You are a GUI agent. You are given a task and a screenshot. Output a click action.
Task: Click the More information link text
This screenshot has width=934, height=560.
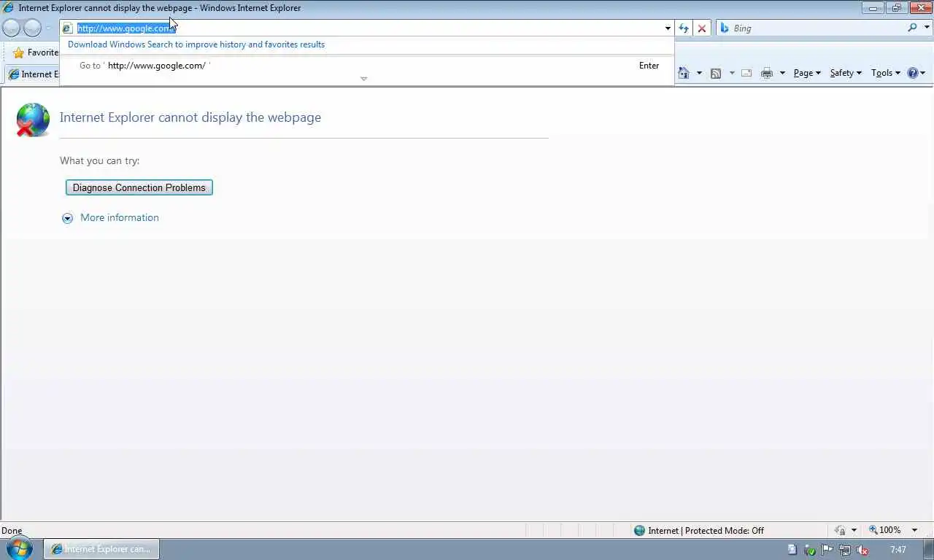120,217
